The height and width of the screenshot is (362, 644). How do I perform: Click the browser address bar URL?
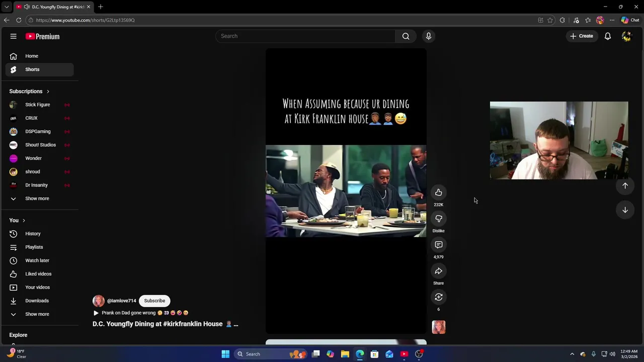[x=85, y=20]
